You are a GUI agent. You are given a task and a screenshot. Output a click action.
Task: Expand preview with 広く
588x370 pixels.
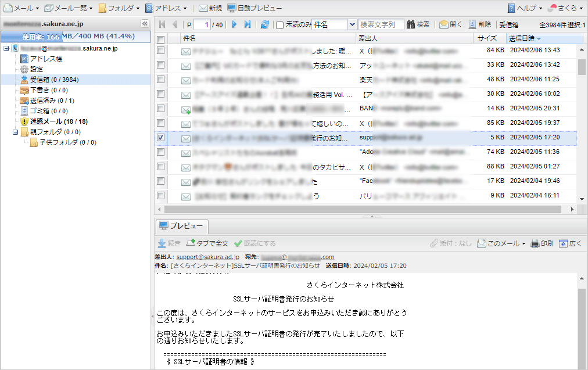570,243
